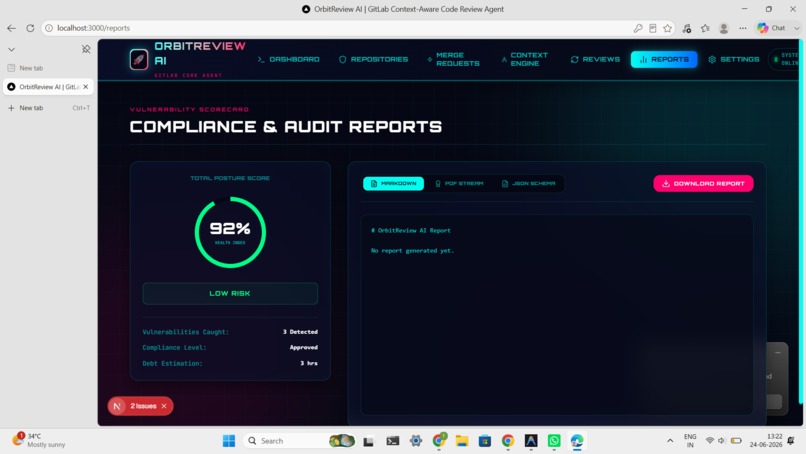Open the Windows Start button

pyautogui.click(x=229, y=441)
